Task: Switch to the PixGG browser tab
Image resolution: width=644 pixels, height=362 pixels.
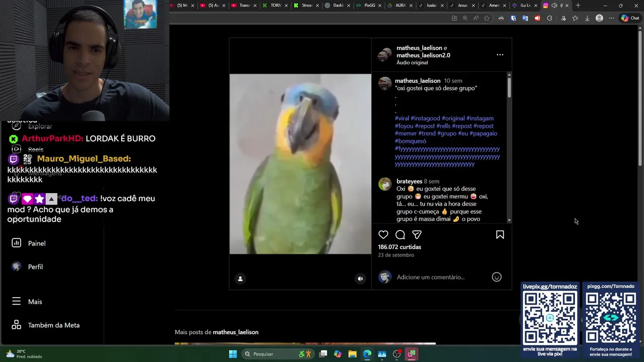Action: tap(369, 6)
